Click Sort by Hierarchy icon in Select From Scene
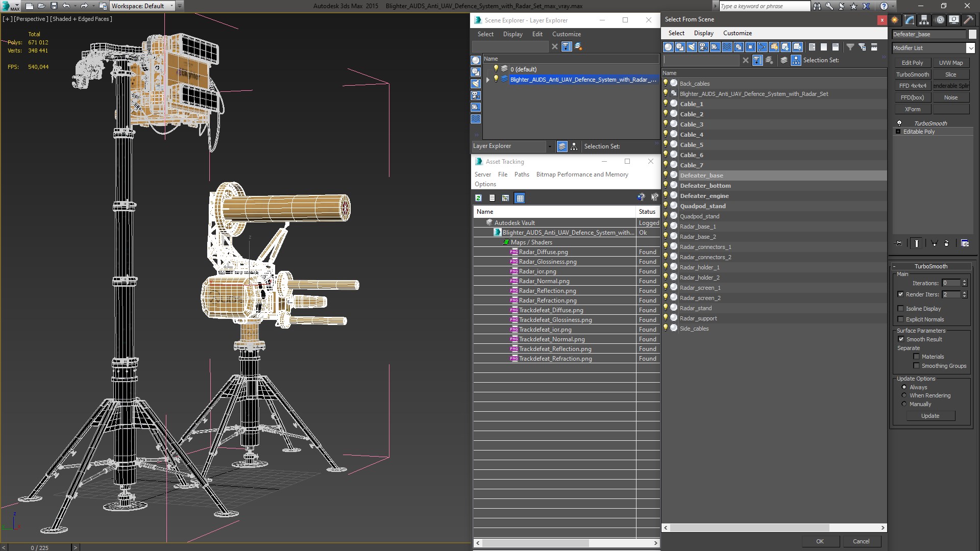This screenshot has width=980, height=551. click(796, 60)
